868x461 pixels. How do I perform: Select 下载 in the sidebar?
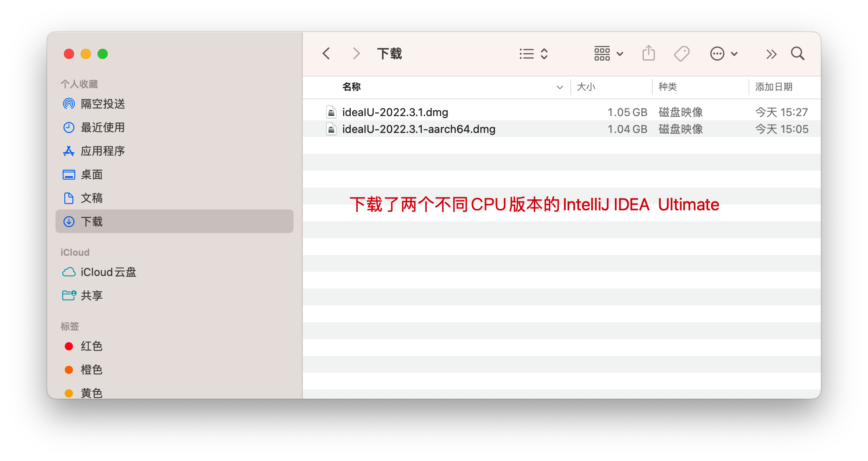[x=175, y=222]
